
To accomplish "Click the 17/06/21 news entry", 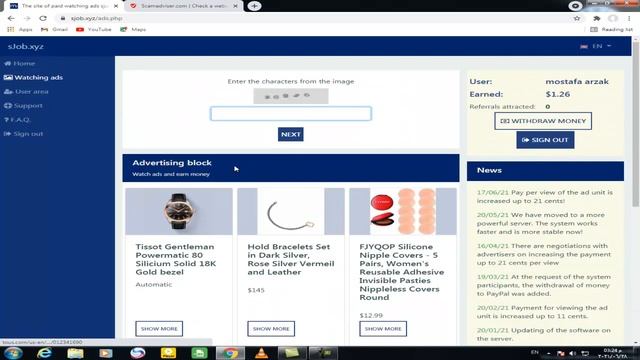I will coord(544,197).
